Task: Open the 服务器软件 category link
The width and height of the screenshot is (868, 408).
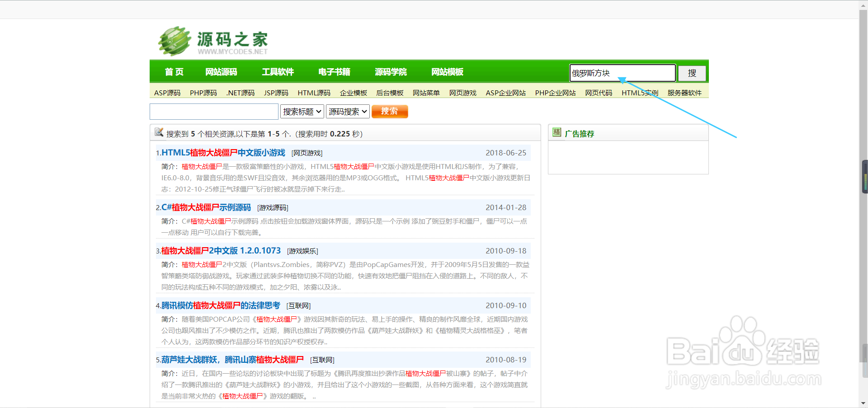Action: [684, 93]
